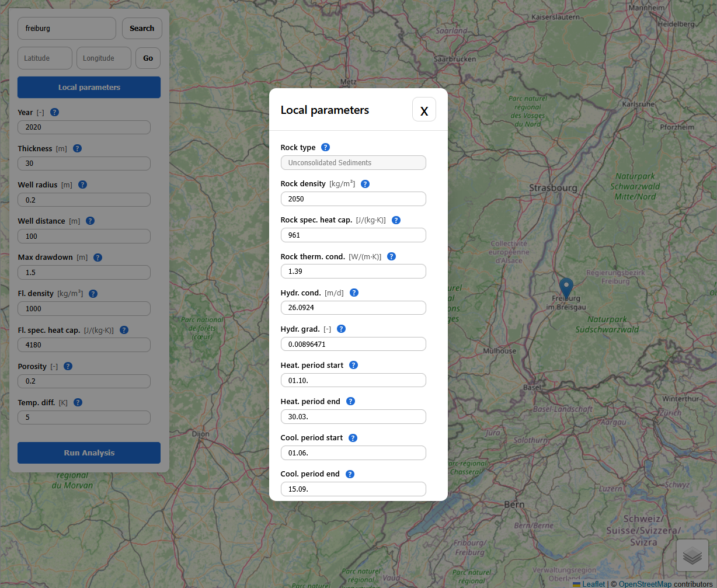Open help icon for Cool. period end
The image size is (717, 588).
[350, 474]
